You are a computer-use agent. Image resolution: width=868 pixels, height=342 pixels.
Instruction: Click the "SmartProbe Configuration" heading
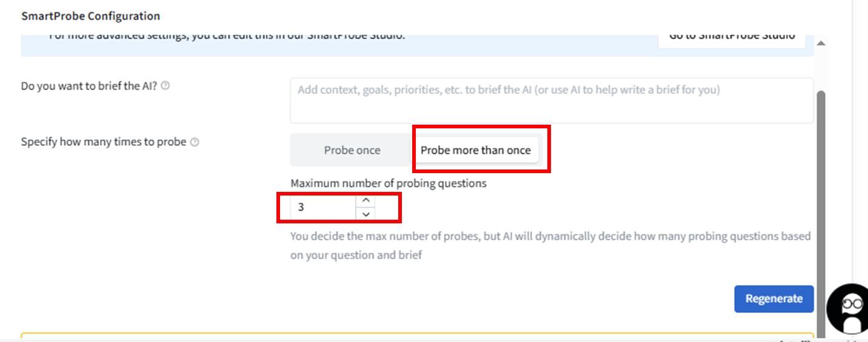90,16
